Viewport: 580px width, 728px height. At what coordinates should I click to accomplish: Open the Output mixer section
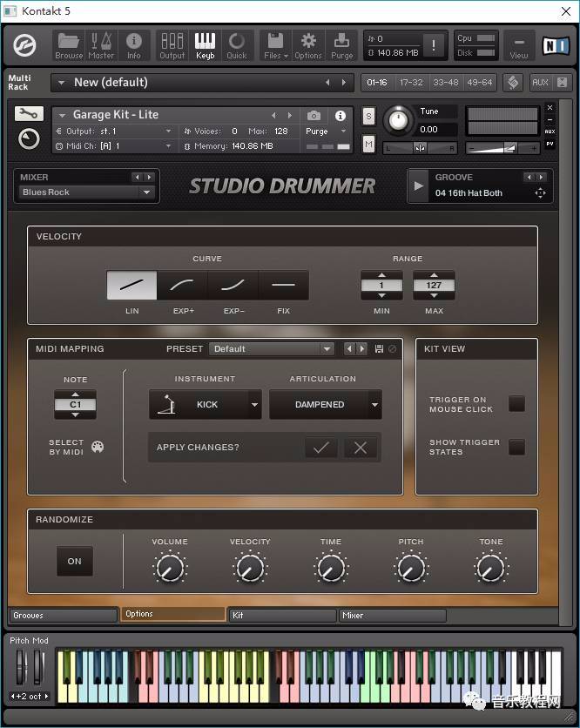coord(172,46)
